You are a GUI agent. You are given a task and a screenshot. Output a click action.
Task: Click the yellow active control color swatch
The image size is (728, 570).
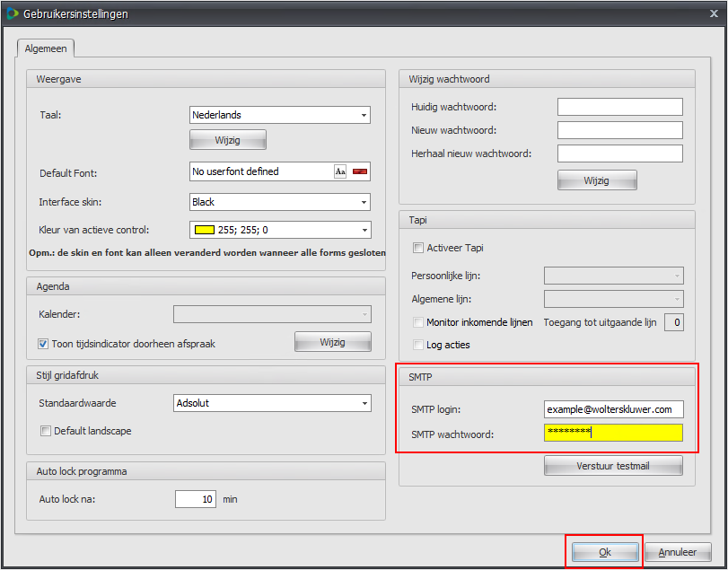click(205, 230)
